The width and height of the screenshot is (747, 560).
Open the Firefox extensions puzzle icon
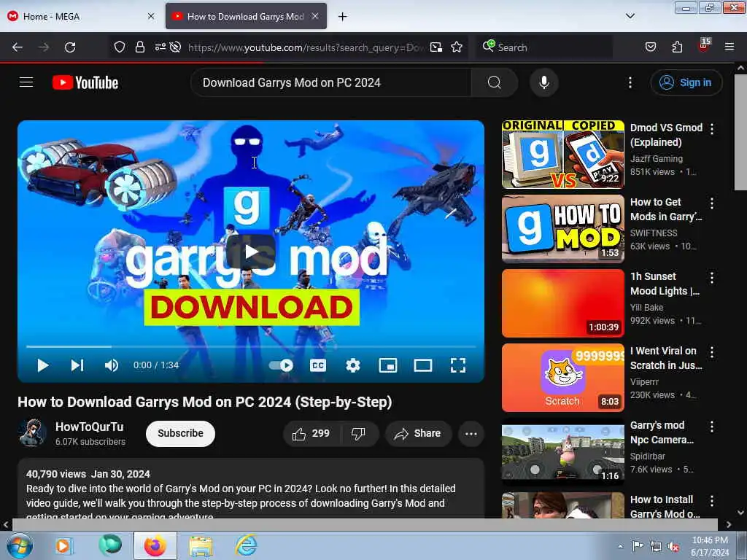[677, 47]
